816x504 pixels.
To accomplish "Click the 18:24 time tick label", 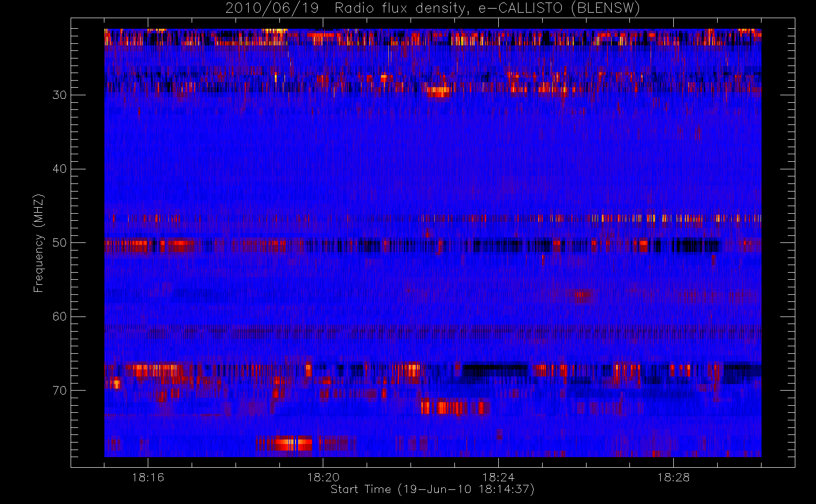I will click(498, 477).
